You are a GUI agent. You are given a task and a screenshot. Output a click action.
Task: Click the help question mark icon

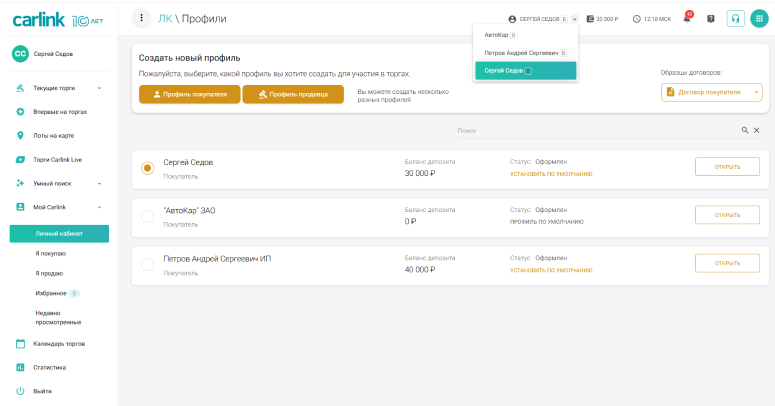tap(711, 18)
